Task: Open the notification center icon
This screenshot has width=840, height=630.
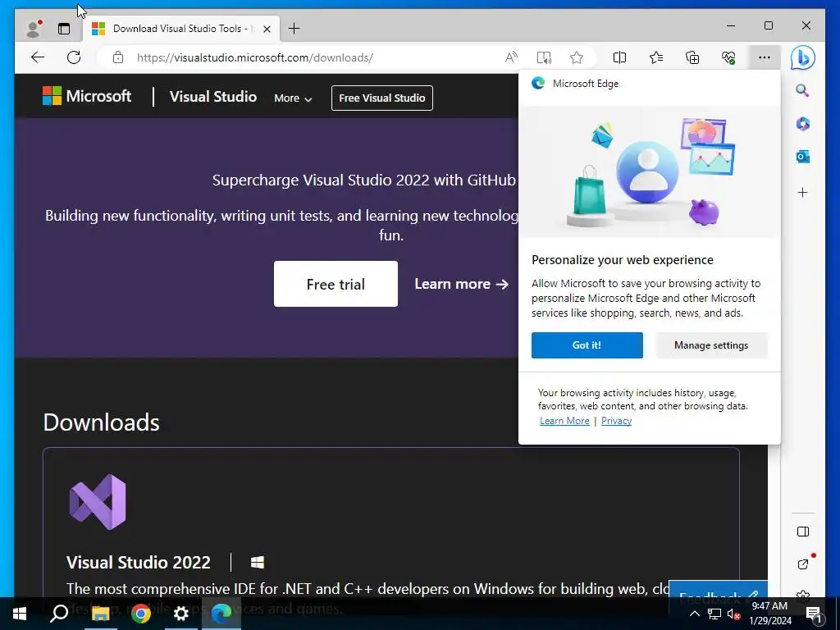Action: point(815,614)
